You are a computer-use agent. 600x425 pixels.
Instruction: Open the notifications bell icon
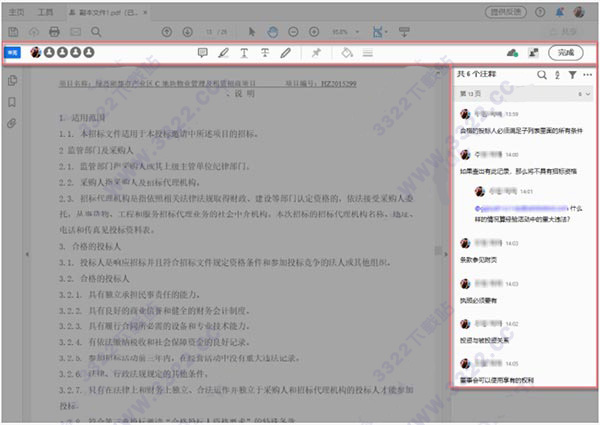pyautogui.click(x=559, y=12)
